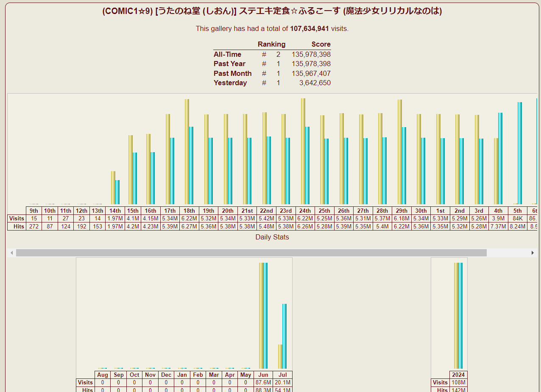Viewport: 541px width, 392px height.
Task: Click the yearly Visits value 108M
Action: tap(458, 383)
